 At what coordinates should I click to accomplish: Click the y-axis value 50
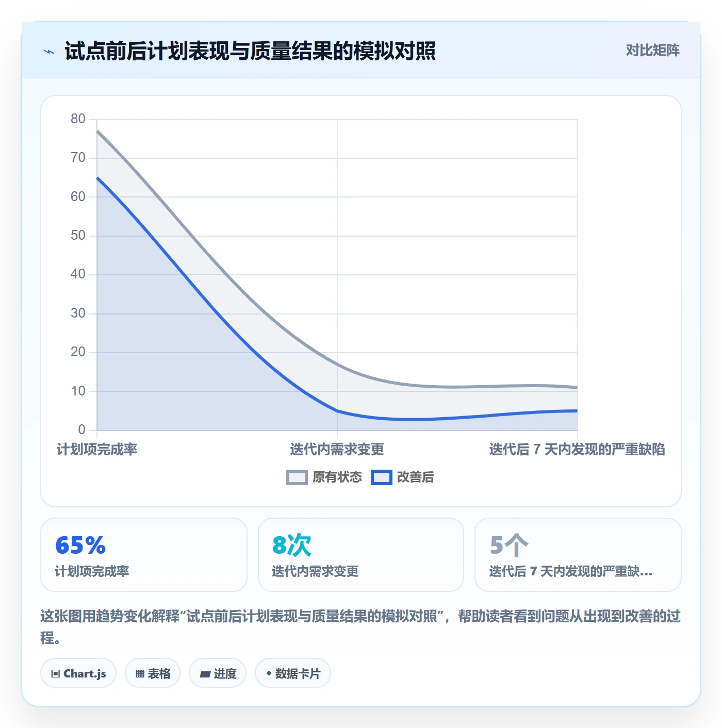78,236
